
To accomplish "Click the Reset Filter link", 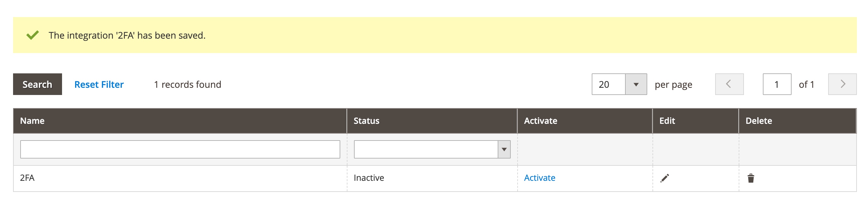I will pyautogui.click(x=99, y=85).
